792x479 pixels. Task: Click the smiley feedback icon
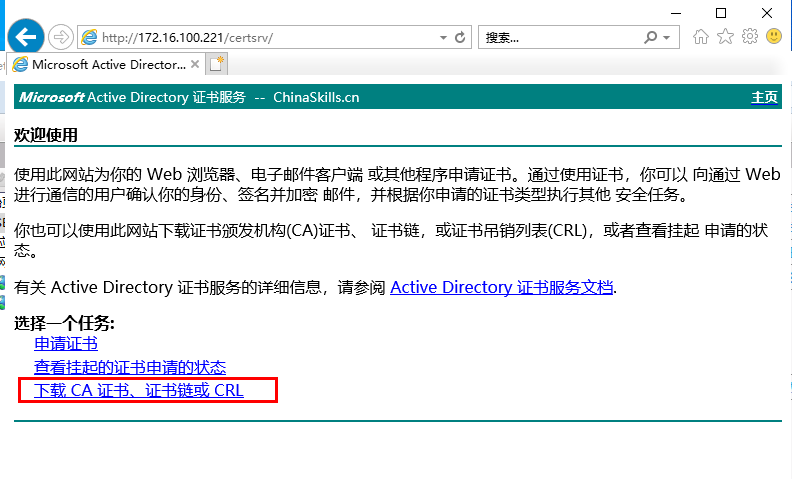coord(774,36)
